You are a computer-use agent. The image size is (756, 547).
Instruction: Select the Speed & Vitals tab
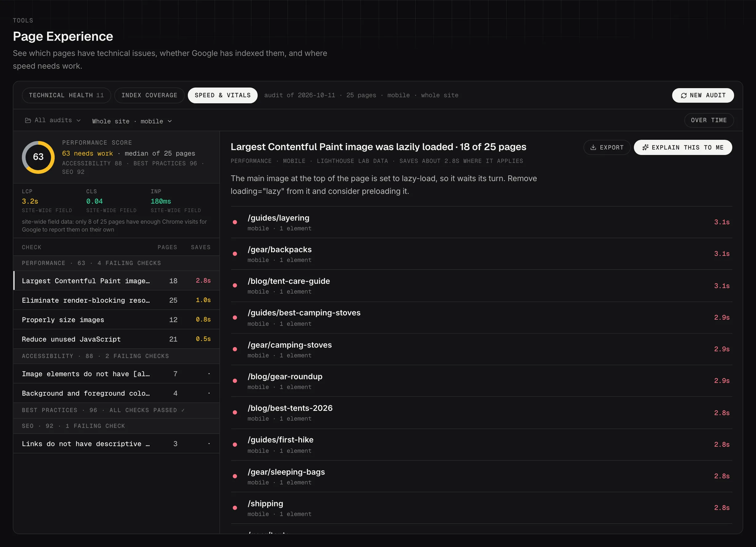coord(223,95)
